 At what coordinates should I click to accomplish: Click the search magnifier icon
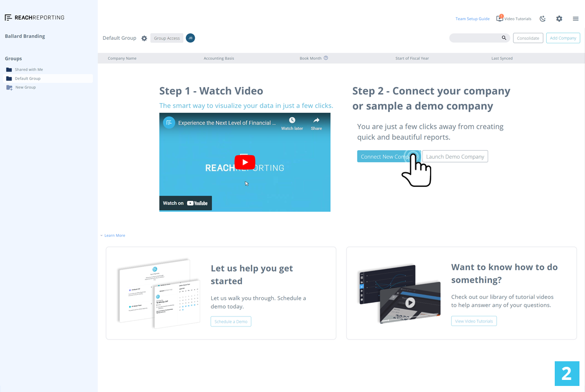click(x=504, y=38)
